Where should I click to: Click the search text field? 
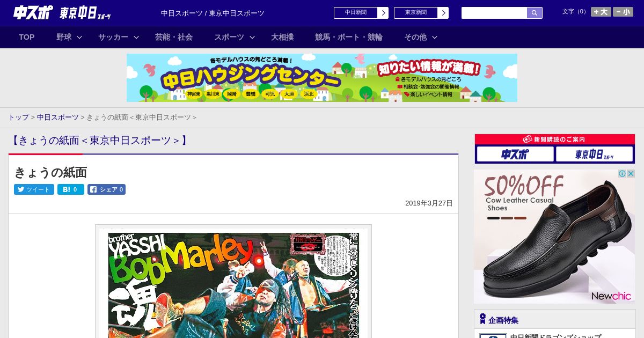[494, 13]
